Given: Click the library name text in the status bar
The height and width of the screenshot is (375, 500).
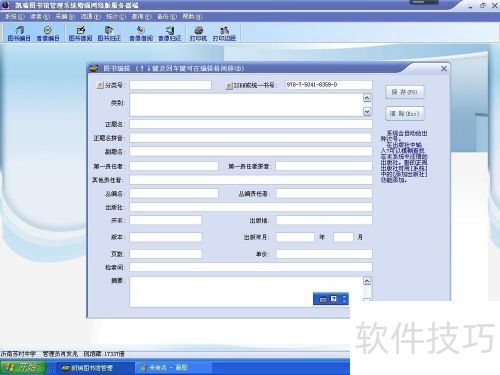Looking at the screenshot, I should point(18,354).
